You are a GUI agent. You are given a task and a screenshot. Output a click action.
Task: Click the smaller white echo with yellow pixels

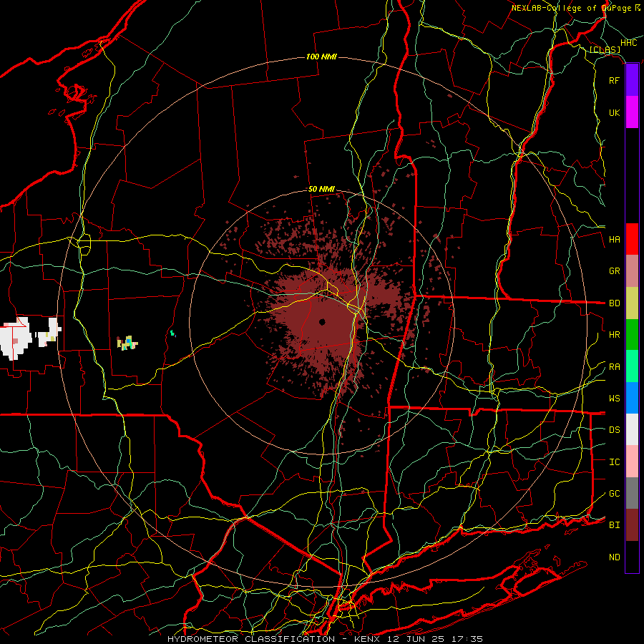pyautogui.click(x=49, y=332)
